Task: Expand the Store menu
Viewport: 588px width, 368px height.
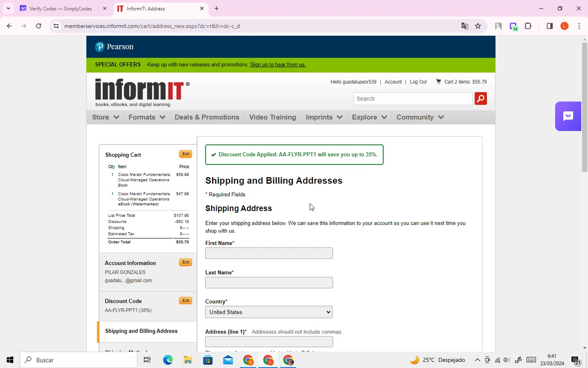Action: click(x=105, y=117)
